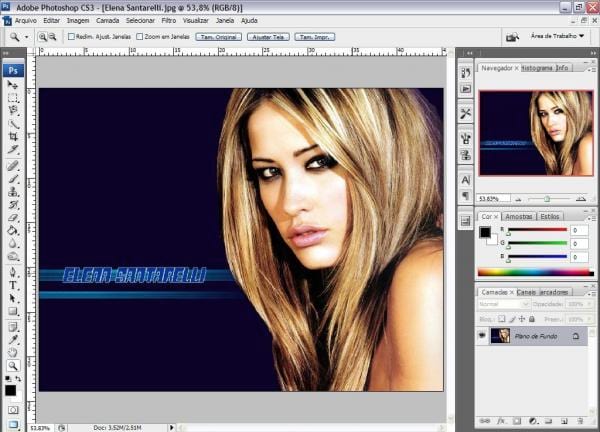Select the Slice tool
The height and width of the screenshot is (432, 600).
point(13,150)
